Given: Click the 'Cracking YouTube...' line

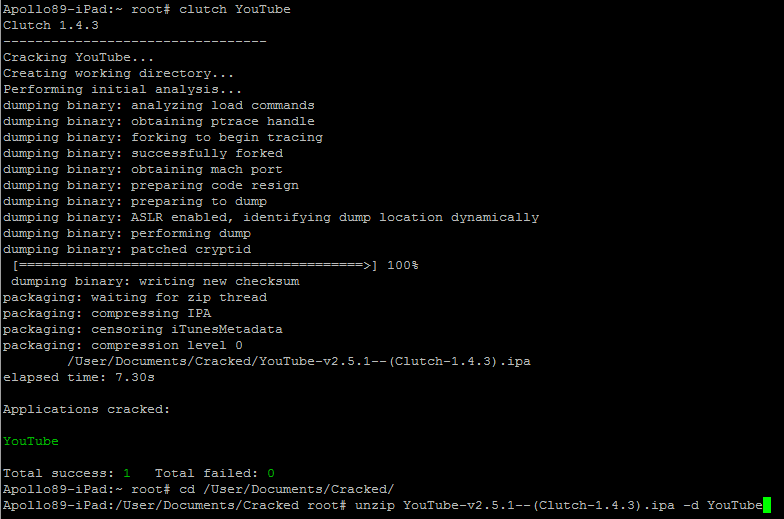Looking at the screenshot, I should (x=79, y=57).
